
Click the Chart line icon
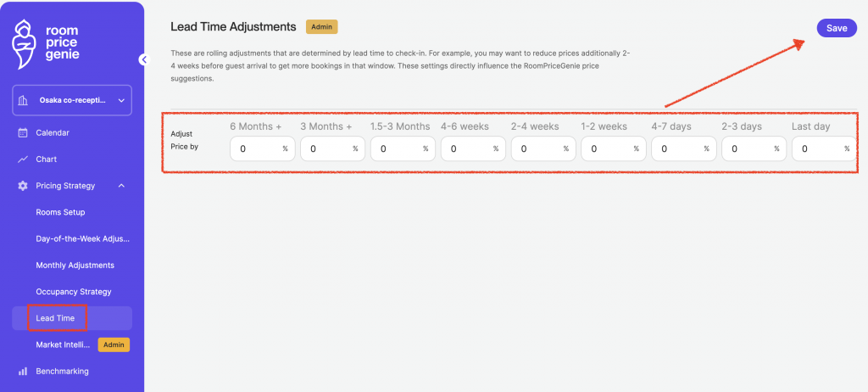point(23,159)
